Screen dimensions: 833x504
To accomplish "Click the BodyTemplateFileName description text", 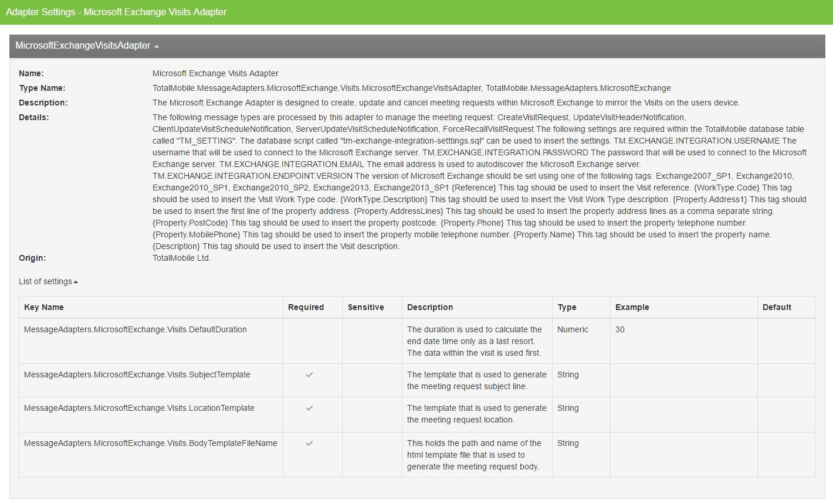I will [x=474, y=455].
